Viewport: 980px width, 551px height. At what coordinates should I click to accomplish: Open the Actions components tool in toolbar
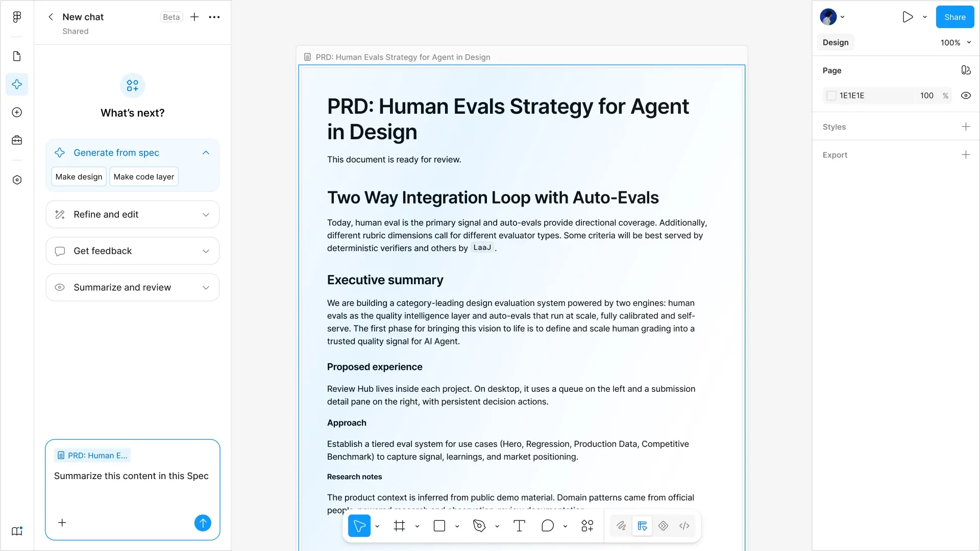(x=587, y=526)
